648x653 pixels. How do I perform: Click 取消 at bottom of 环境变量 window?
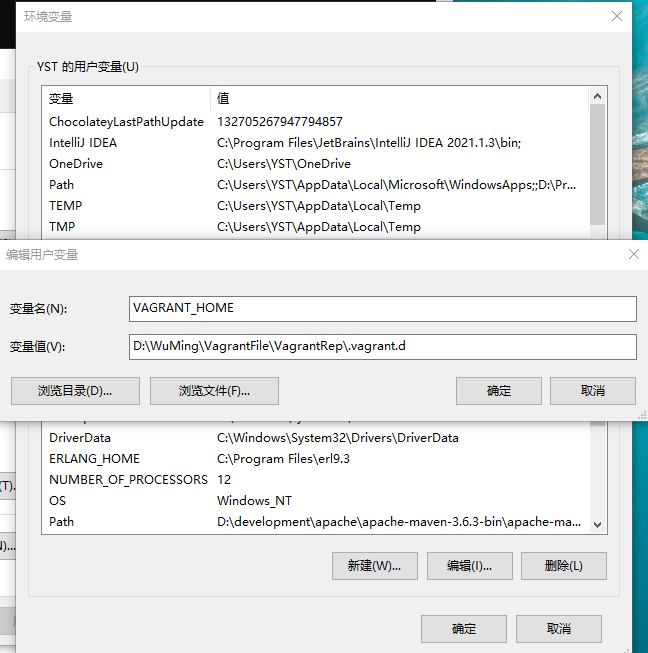coord(558,628)
